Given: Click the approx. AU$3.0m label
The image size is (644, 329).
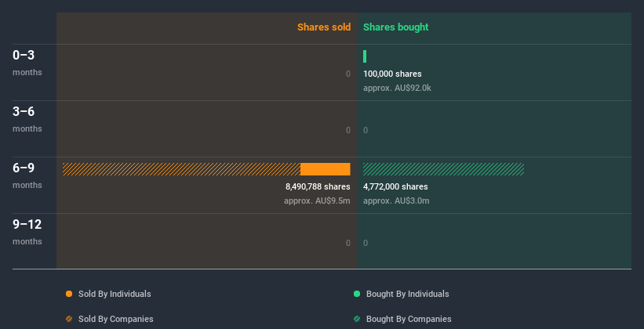Looking at the screenshot, I should coord(396,201).
